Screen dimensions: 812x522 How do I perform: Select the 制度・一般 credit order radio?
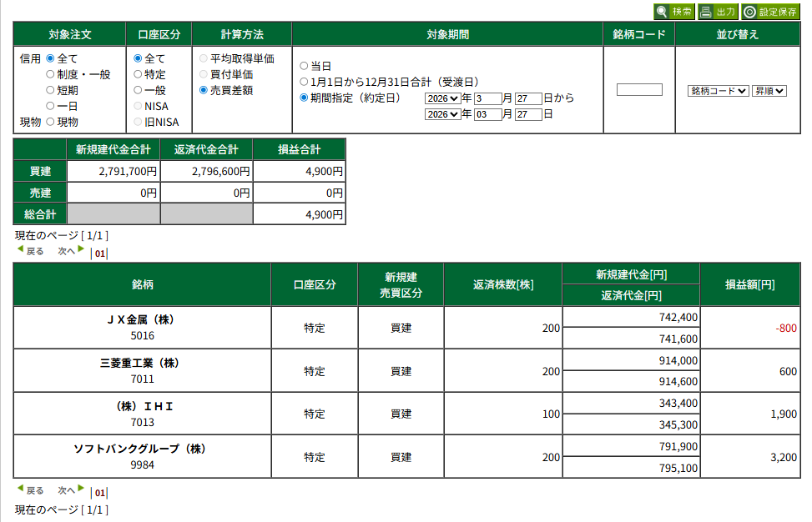(51, 74)
